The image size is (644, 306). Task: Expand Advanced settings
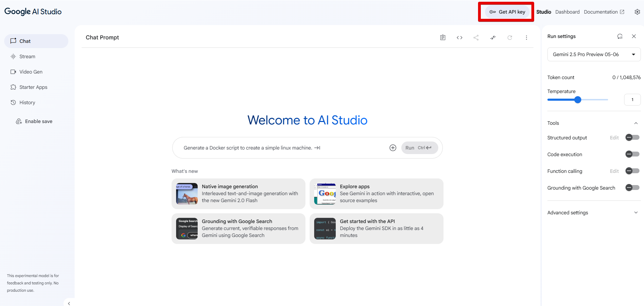click(594, 213)
